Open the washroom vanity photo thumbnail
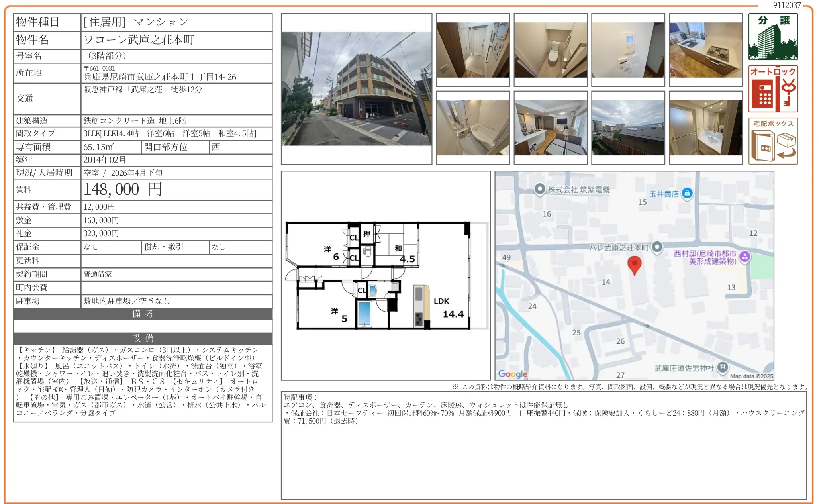The image size is (819, 504). pyautogui.click(x=705, y=127)
